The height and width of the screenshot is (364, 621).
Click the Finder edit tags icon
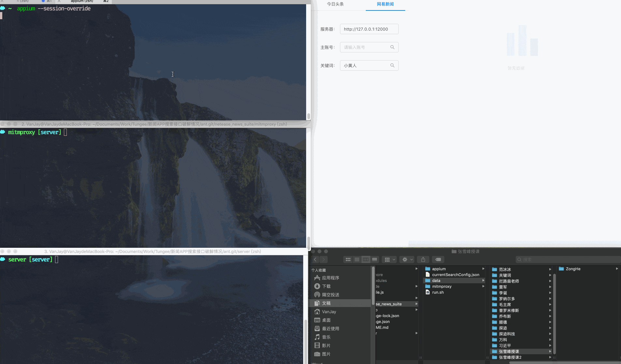[x=438, y=259]
